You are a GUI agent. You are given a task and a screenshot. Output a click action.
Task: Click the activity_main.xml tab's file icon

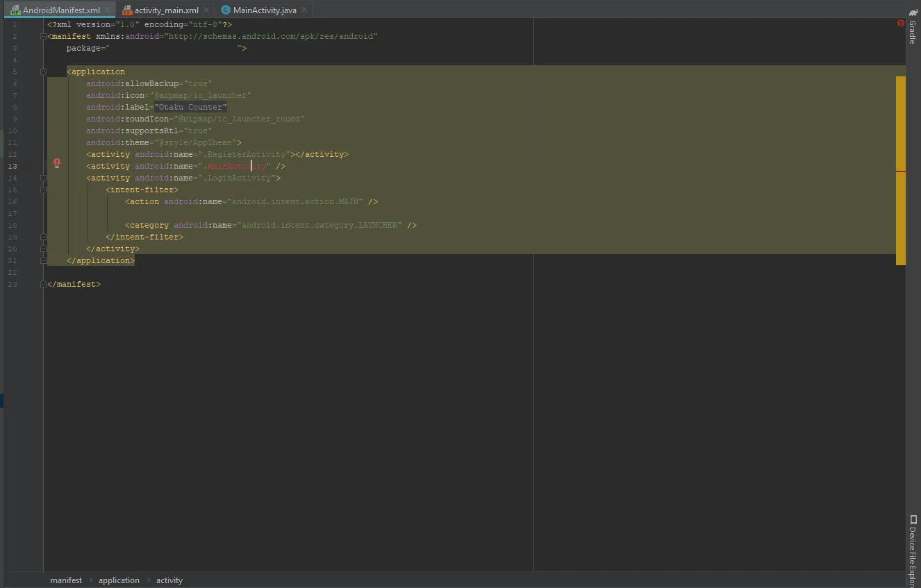[127, 10]
